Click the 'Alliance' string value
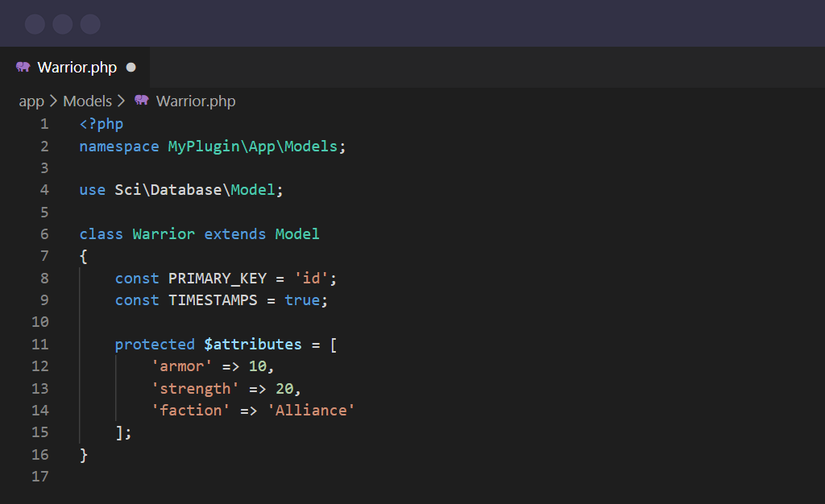The height and width of the screenshot is (504, 825). point(311,410)
